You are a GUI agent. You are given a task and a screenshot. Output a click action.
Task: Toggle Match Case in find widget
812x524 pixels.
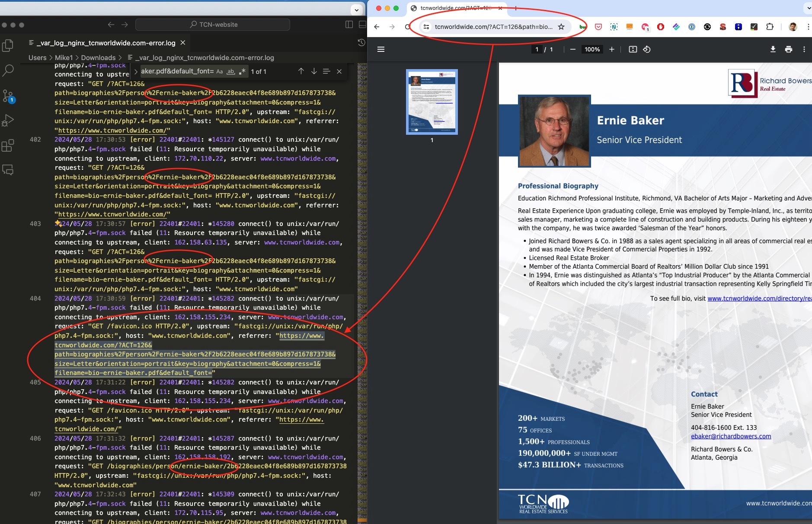(x=220, y=71)
